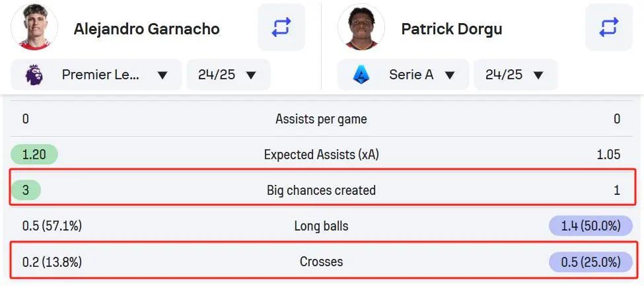This screenshot has height=286, width=644.
Task: Click swap icon next to Patrick Dorgu
Action: (608, 28)
